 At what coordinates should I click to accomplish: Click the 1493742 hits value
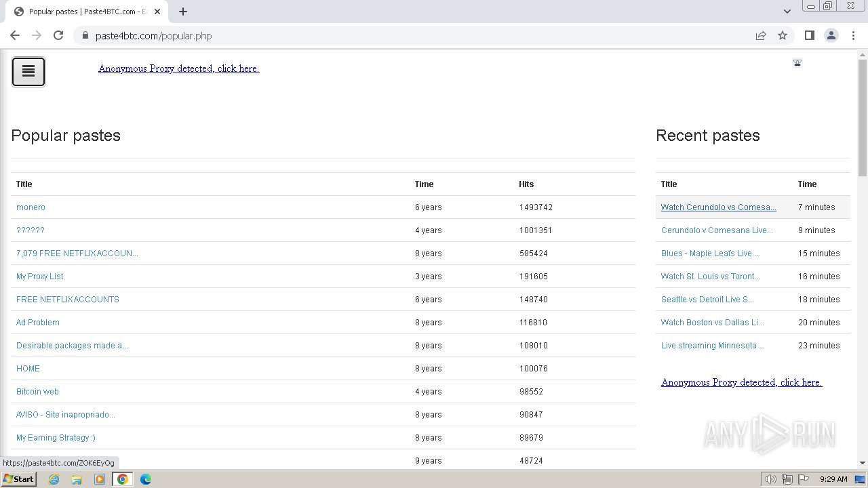click(x=536, y=207)
